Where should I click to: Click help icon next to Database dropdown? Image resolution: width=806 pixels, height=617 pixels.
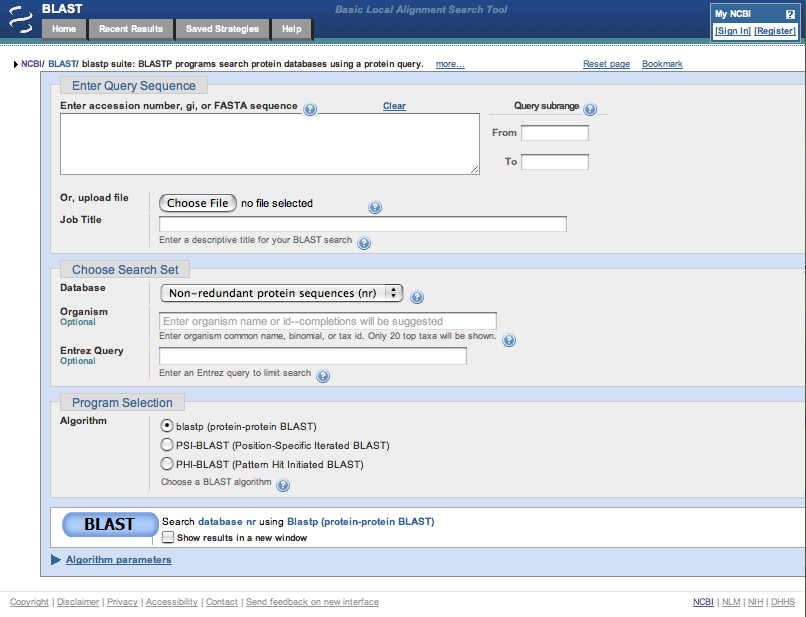pyautogui.click(x=417, y=297)
